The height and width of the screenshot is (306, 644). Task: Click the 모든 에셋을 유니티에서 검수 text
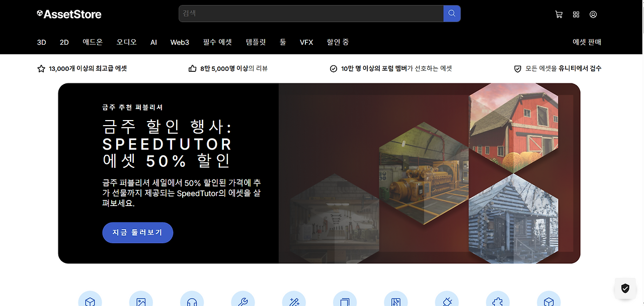pos(563,68)
